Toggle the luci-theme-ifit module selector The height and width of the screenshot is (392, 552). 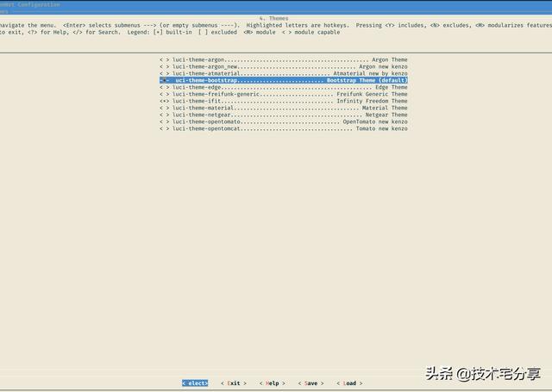(x=165, y=102)
